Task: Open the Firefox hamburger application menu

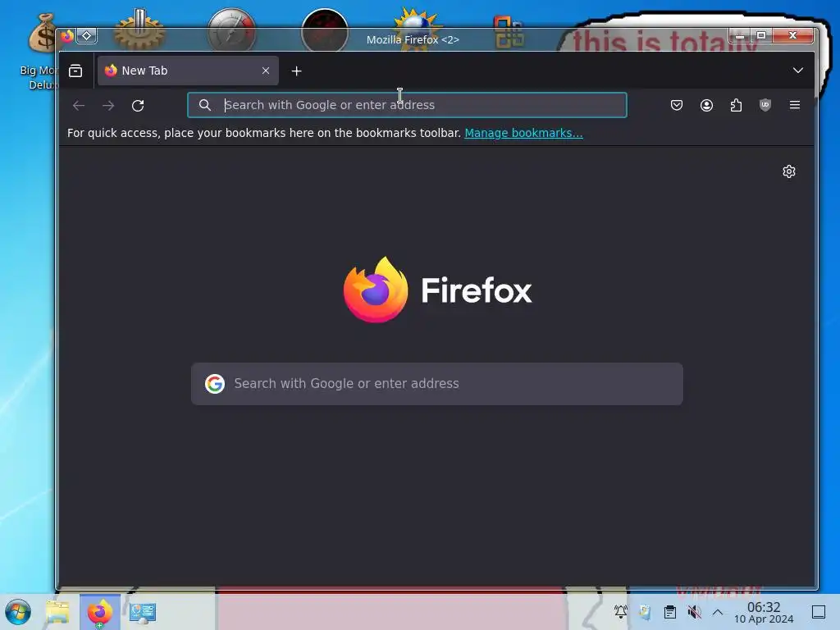Action: pyautogui.click(x=794, y=105)
